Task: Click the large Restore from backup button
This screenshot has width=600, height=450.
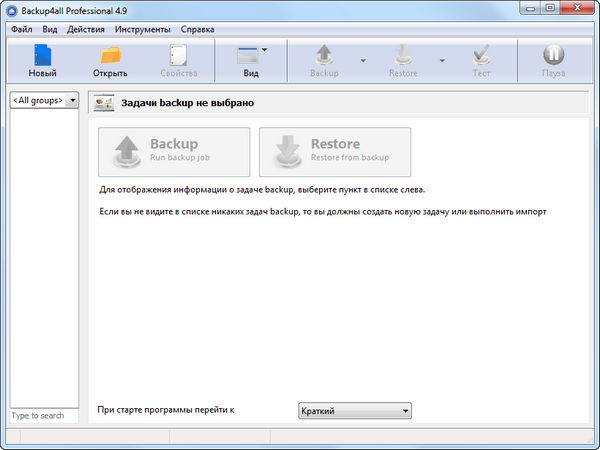Action: (335, 152)
